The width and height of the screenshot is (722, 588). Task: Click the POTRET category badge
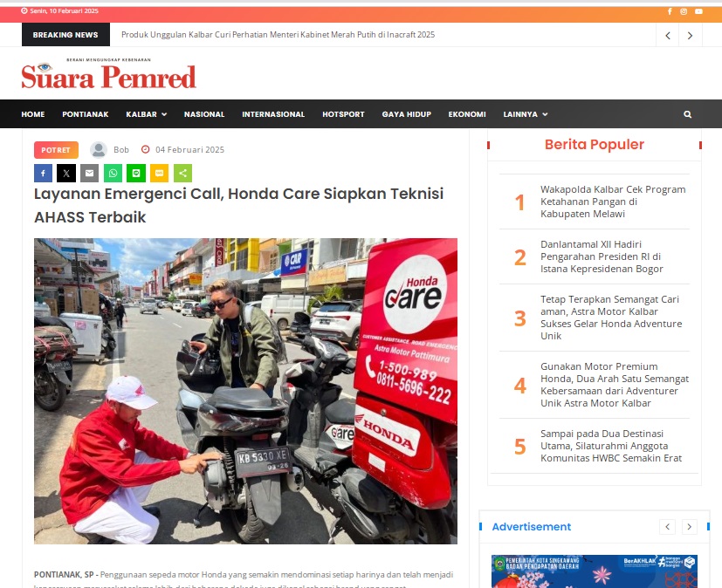tap(56, 150)
